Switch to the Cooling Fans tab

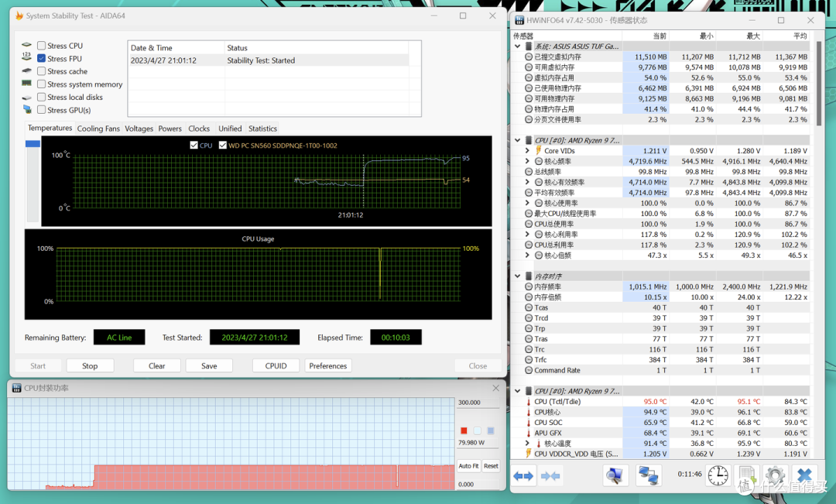pos(98,129)
